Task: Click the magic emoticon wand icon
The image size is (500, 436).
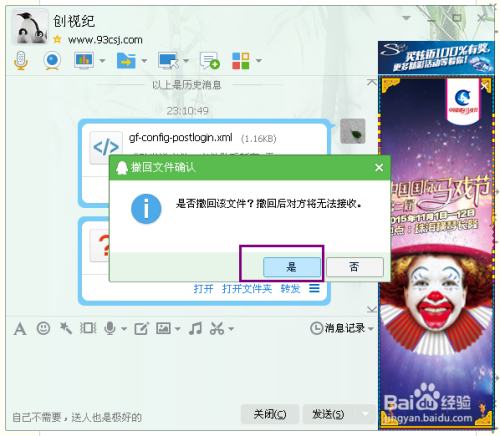Action: click(66, 328)
